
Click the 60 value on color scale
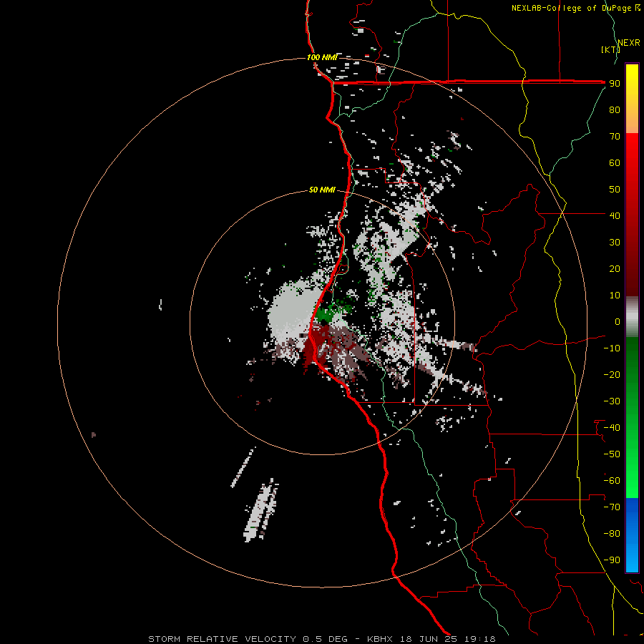(615, 163)
